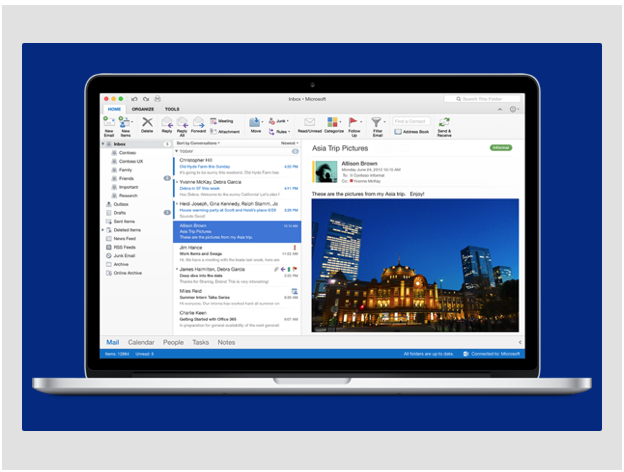Switch to the TOOLS ribbon tab
Screen dimensions: 624x472
click(172, 109)
